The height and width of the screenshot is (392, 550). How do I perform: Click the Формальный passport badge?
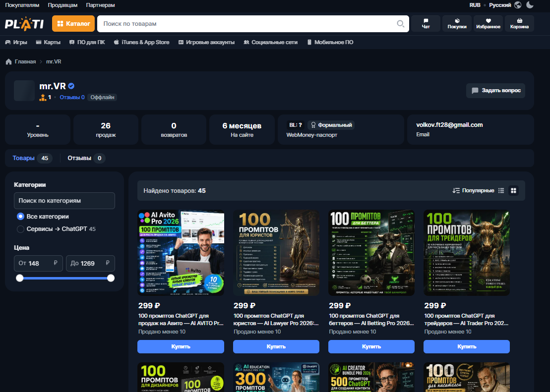pyautogui.click(x=331, y=125)
